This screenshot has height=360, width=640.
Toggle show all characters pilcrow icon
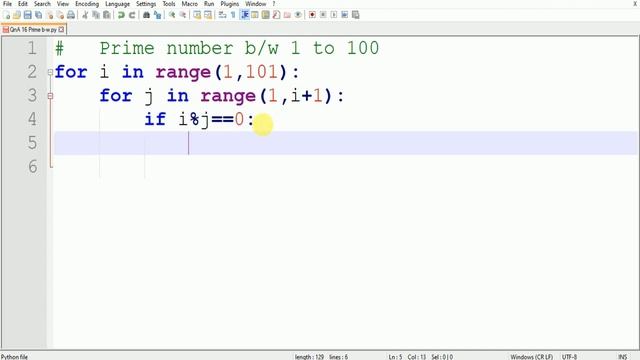(x=233, y=15)
